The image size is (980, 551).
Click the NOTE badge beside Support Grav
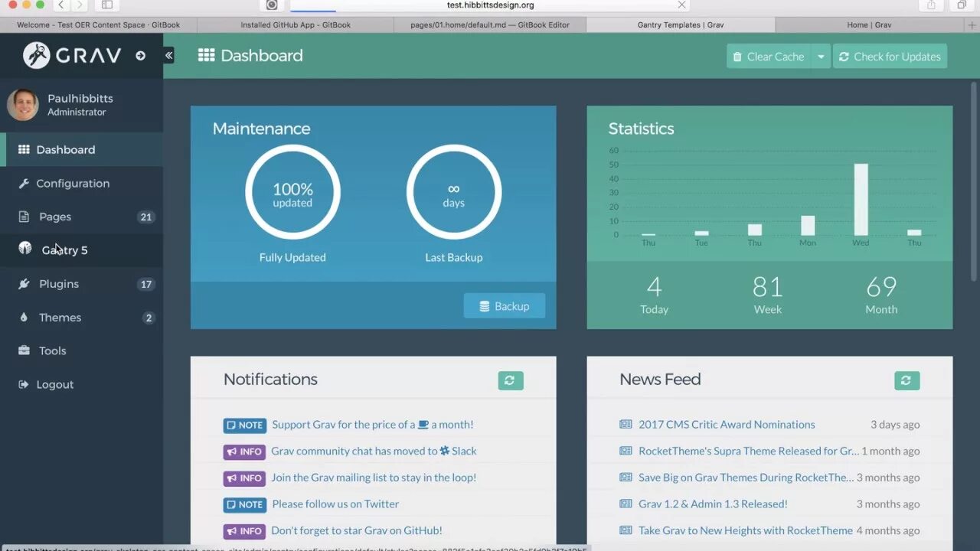coord(245,425)
